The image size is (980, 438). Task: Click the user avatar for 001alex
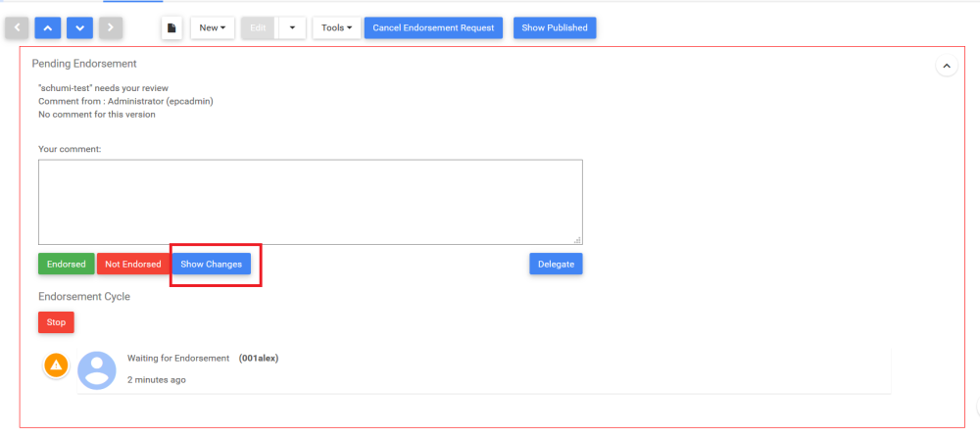(96, 369)
